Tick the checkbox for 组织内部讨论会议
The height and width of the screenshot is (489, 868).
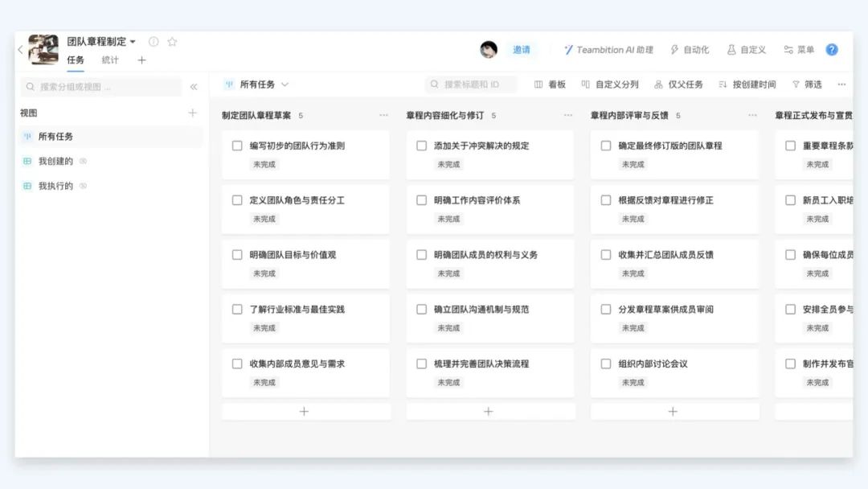(x=606, y=364)
